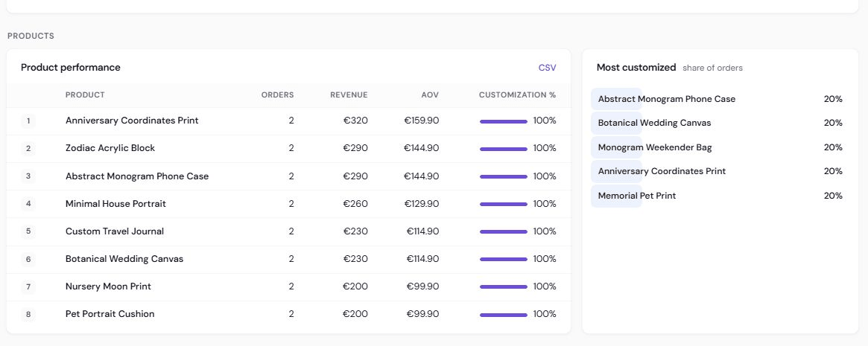Open Minimal House Portrait product row

tap(288, 204)
